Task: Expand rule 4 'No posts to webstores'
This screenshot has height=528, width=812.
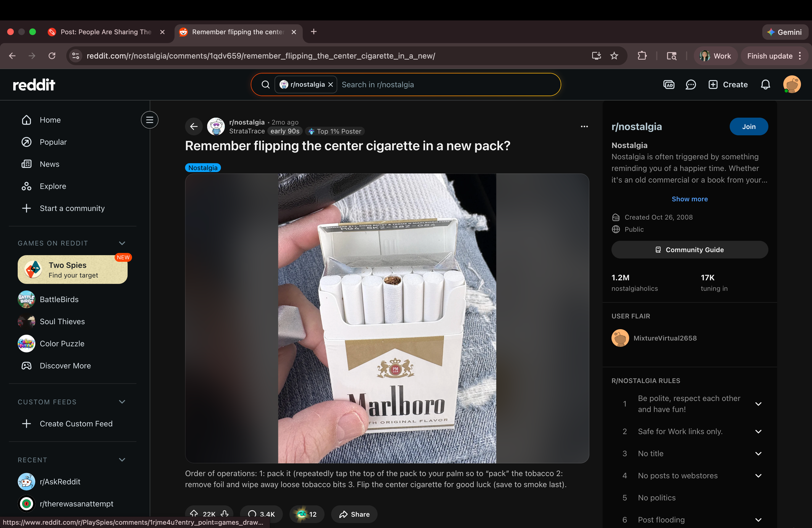Action: coord(758,476)
